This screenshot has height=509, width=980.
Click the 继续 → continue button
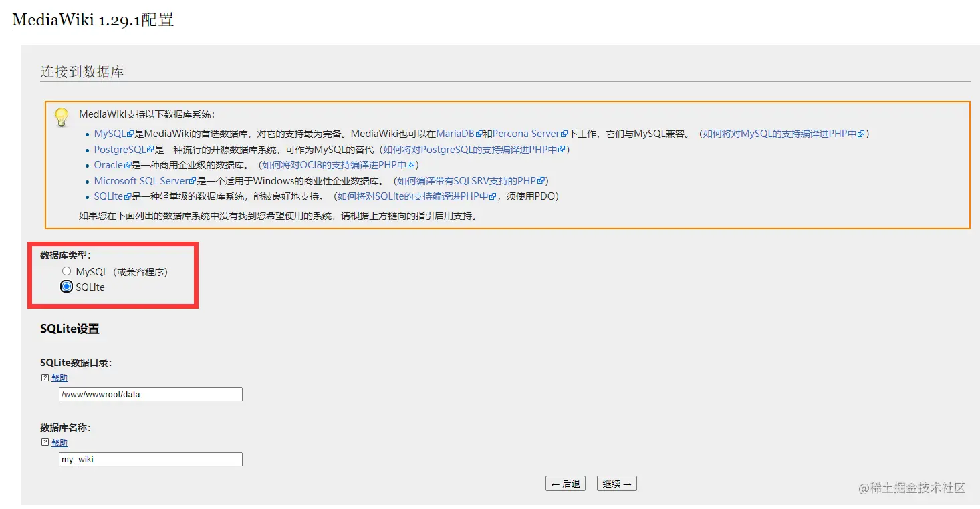[x=617, y=484]
